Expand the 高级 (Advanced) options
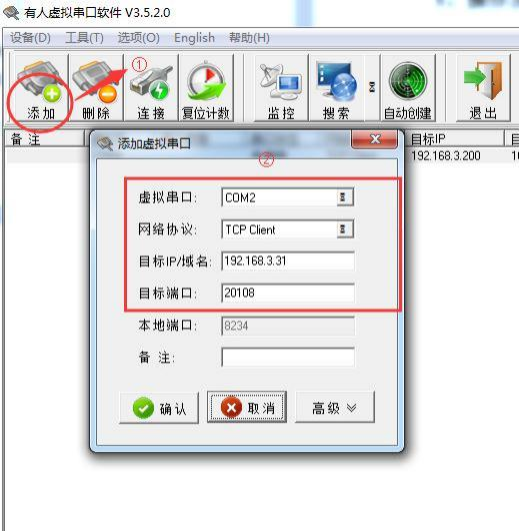 335,407
